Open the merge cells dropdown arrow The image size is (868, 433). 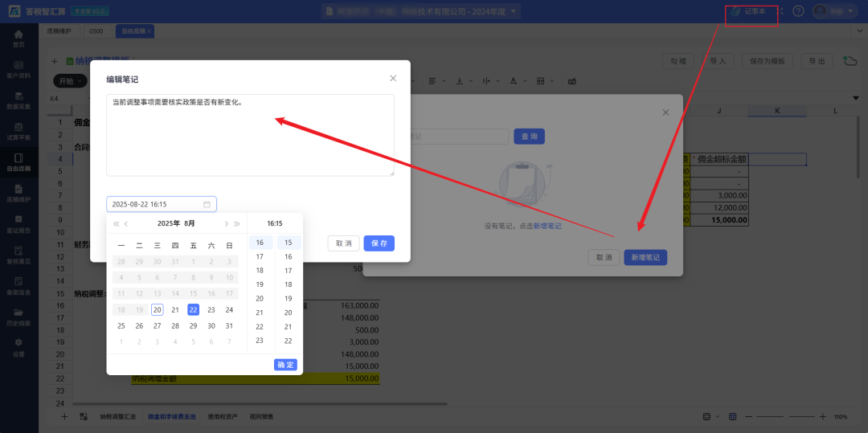pyautogui.click(x=552, y=81)
